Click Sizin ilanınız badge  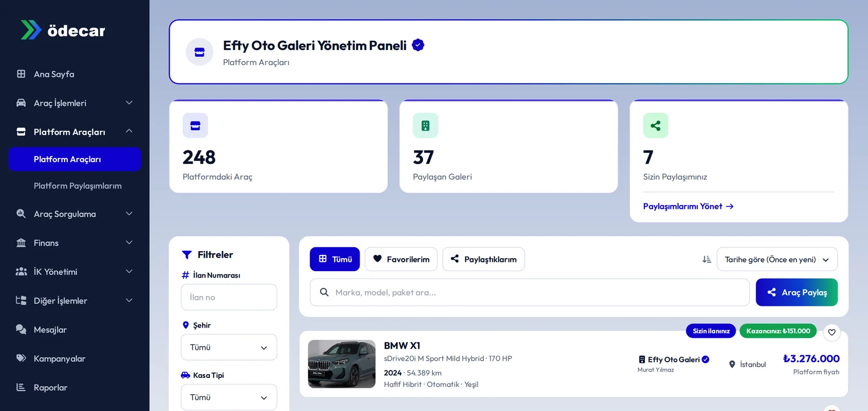point(711,331)
